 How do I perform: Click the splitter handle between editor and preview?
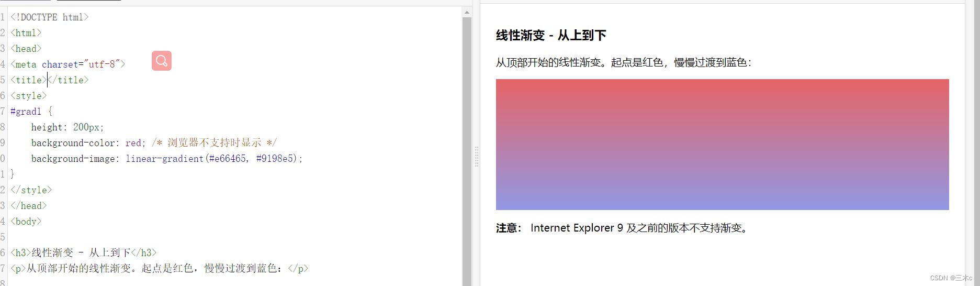tap(476, 157)
